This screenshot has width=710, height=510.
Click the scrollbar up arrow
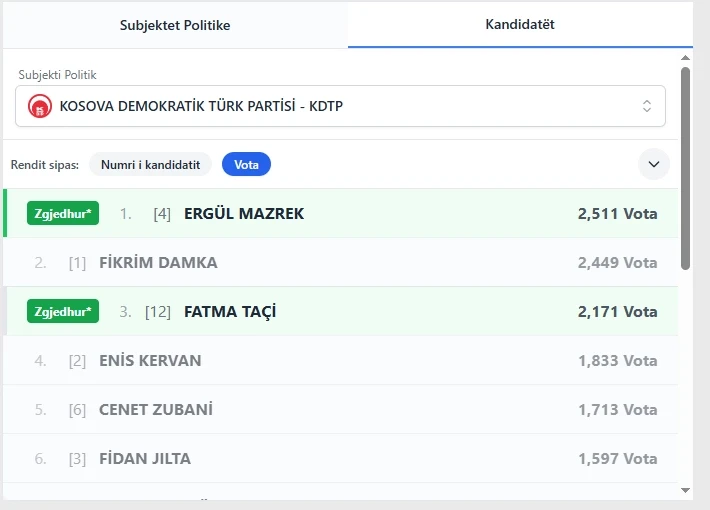(x=685, y=58)
